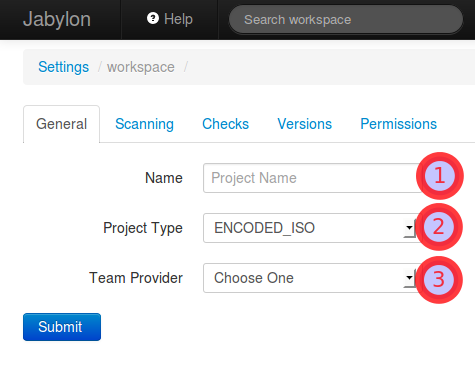Screen dimensions: 475x385
Task: Show the Permissions tab
Action: [399, 124]
